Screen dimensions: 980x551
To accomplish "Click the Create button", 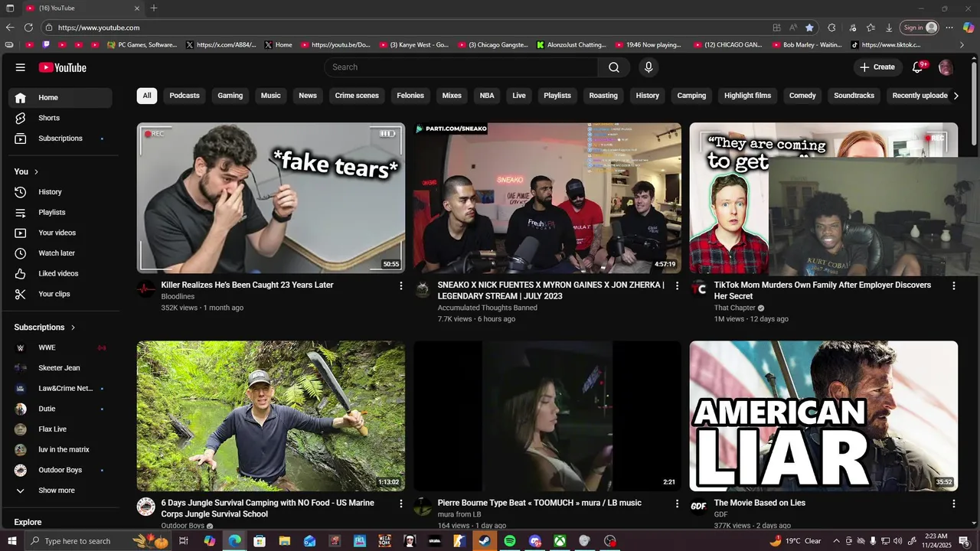I will (877, 67).
